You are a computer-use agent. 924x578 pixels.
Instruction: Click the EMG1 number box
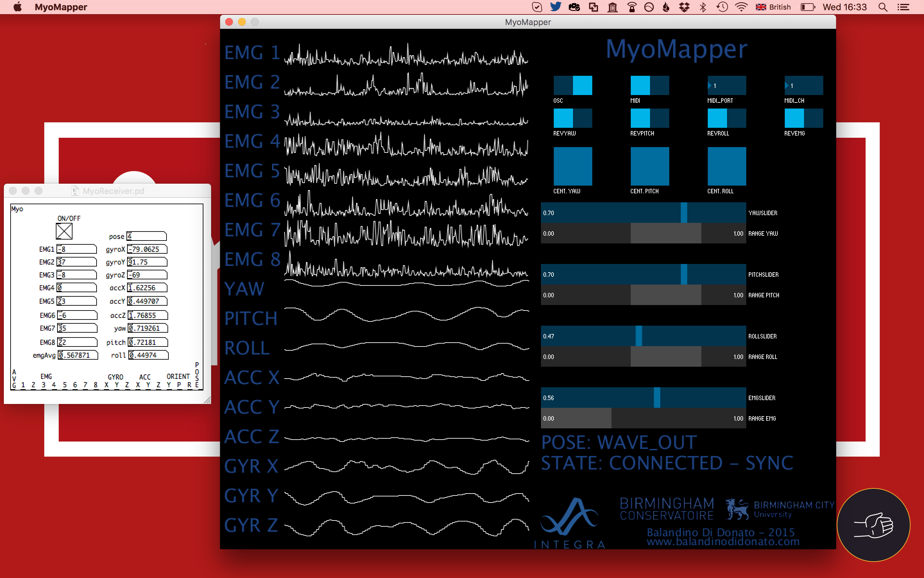pyautogui.click(x=76, y=249)
